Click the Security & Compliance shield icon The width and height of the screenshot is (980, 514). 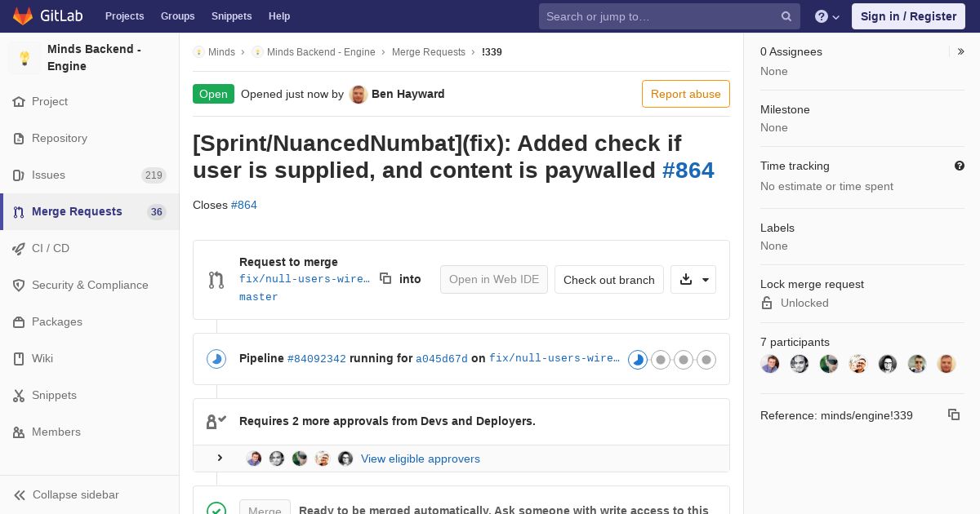pyautogui.click(x=19, y=286)
